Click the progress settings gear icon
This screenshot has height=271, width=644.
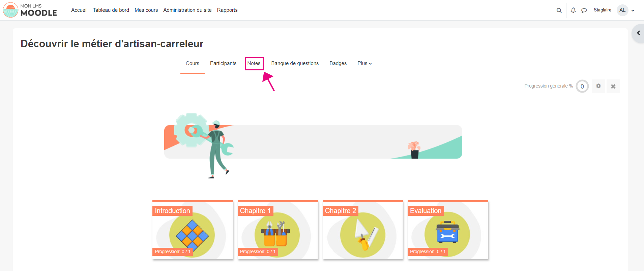pos(598,86)
